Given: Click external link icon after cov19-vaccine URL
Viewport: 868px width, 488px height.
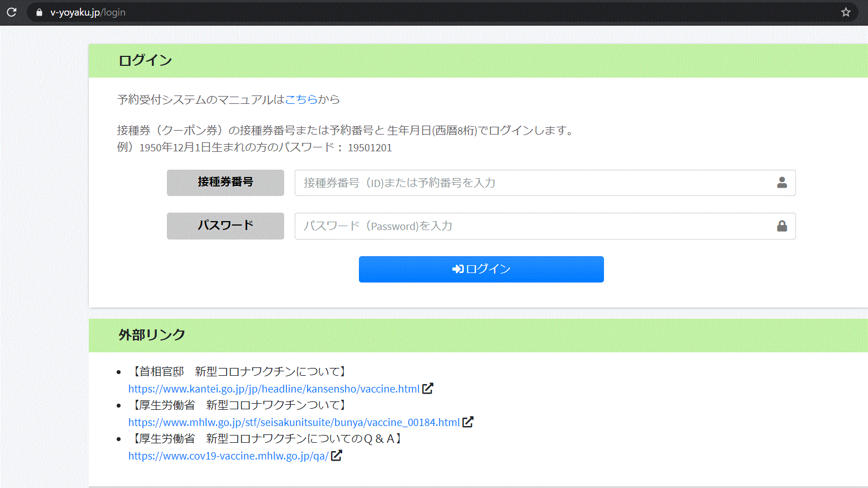Looking at the screenshot, I should (x=336, y=456).
